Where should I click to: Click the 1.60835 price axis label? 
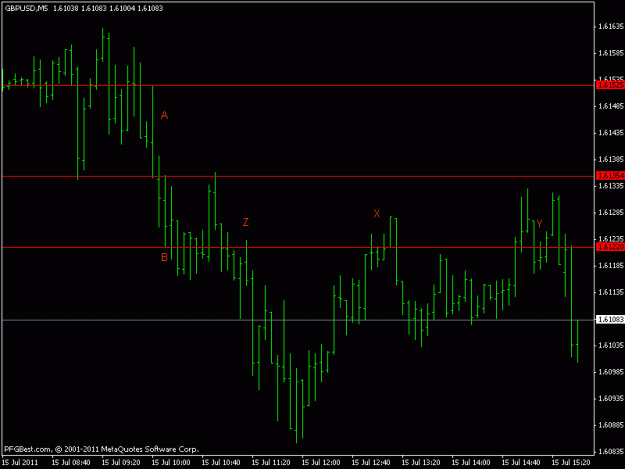click(611, 451)
